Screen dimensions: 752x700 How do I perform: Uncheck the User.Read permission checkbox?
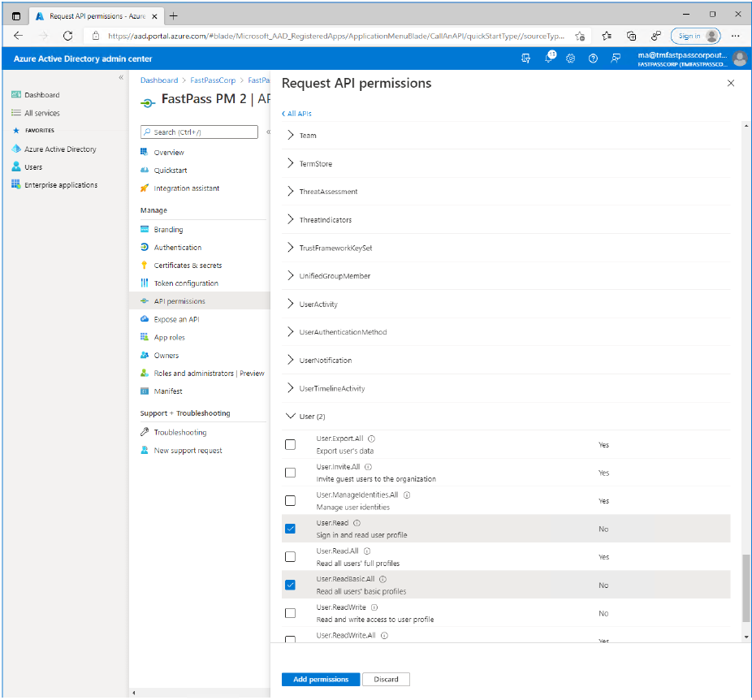pyautogui.click(x=290, y=529)
